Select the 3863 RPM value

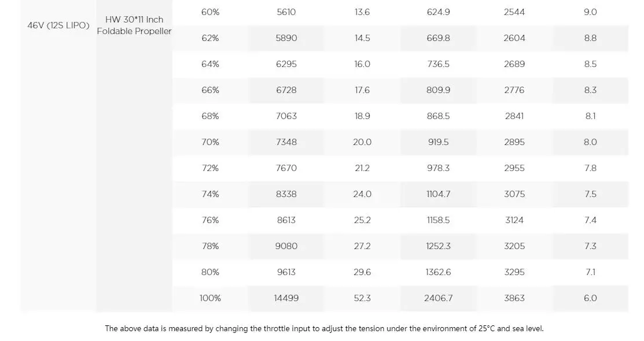point(514,298)
